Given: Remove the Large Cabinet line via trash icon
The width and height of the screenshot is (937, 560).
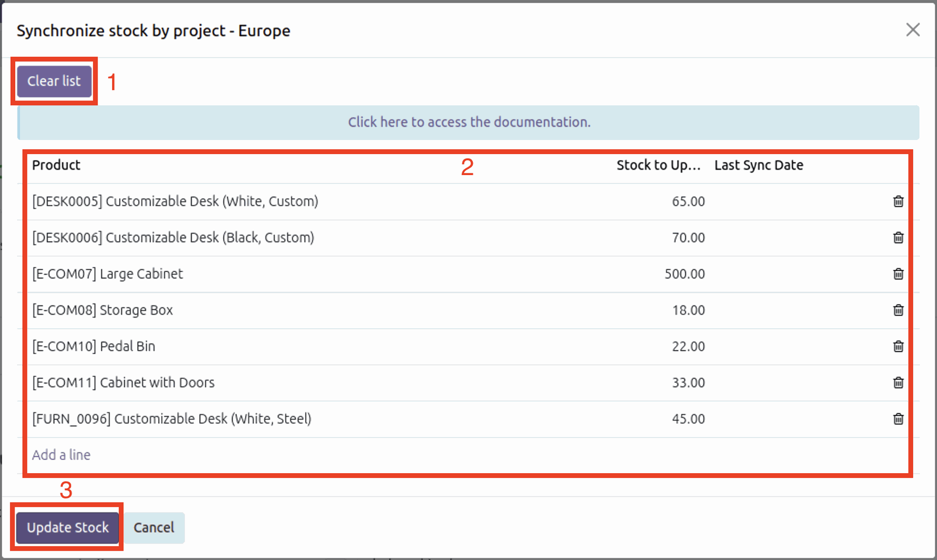Looking at the screenshot, I should (x=898, y=274).
